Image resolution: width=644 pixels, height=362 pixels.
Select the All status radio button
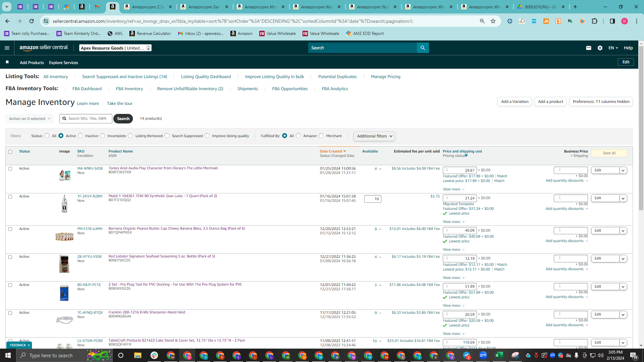[47, 136]
